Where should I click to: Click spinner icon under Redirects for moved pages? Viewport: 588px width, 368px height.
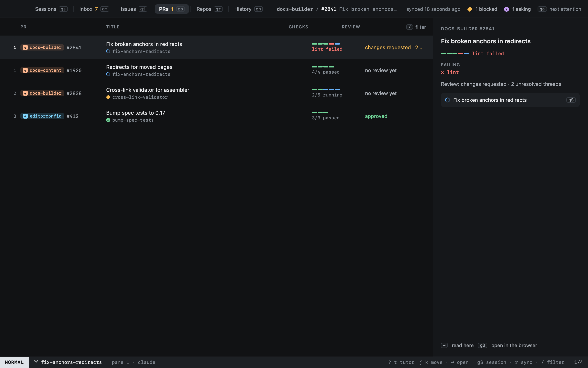(x=108, y=74)
